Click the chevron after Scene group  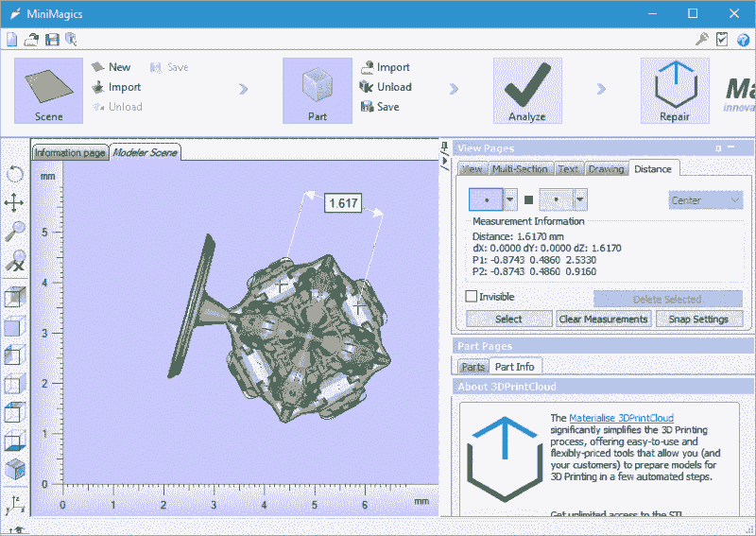click(243, 89)
